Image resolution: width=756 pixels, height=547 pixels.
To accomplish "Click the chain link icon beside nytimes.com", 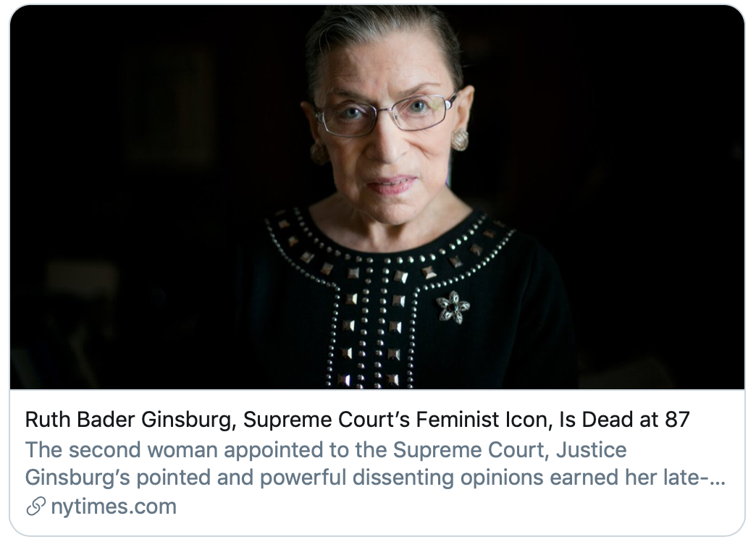I will coord(35,506).
